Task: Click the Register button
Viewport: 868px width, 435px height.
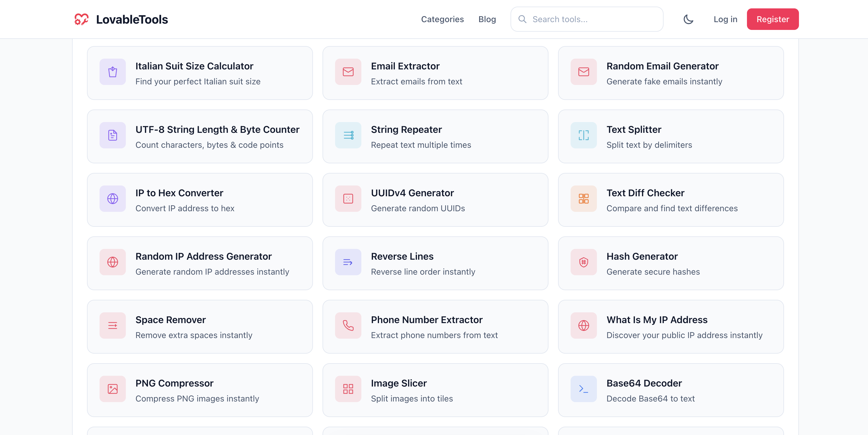Action: coord(773,19)
